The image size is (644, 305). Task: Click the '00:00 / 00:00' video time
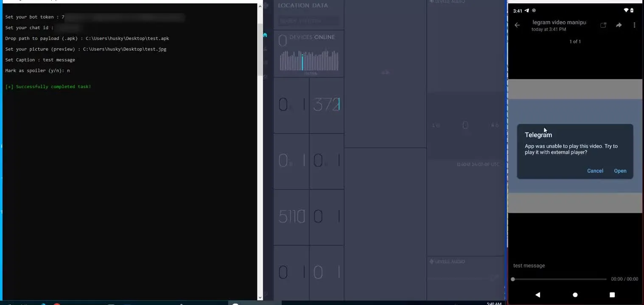pyautogui.click(x=624, y=279)
